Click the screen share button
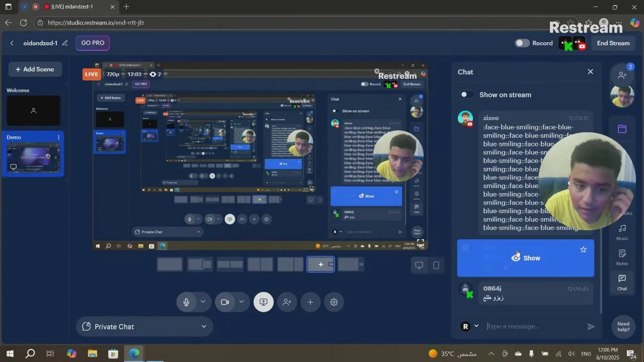 point(264,302)
